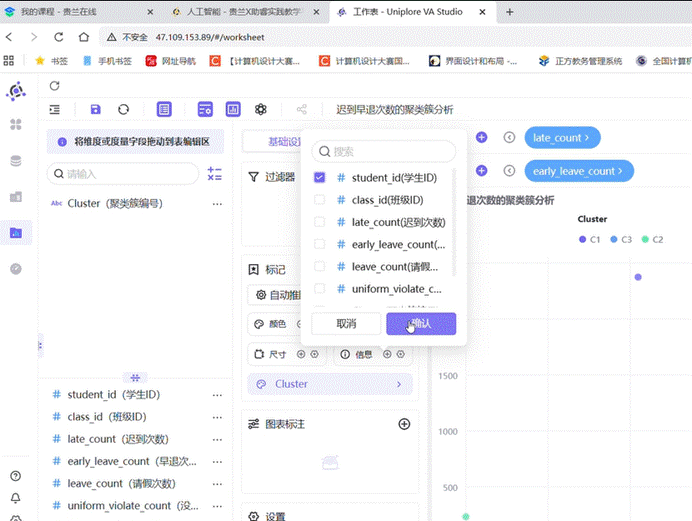Open a new browser tab
Viewport: 692px width, 521px height.
(x=510, y=12)
